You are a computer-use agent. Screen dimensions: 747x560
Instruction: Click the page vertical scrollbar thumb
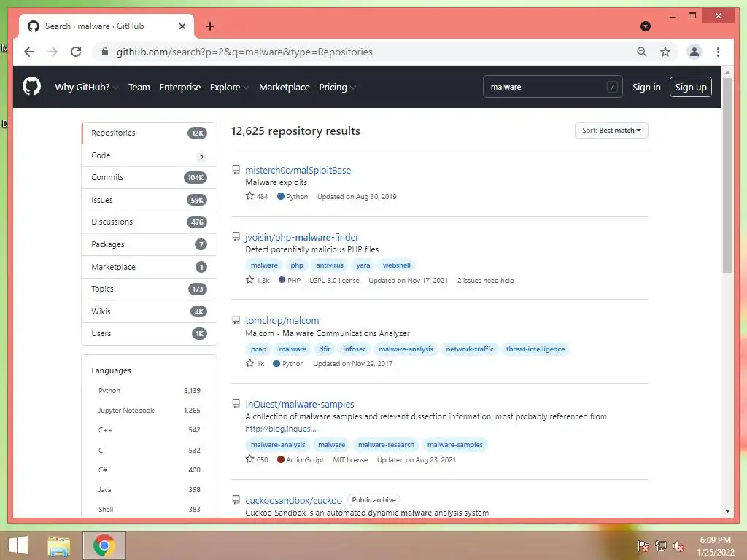click(727, 175)
